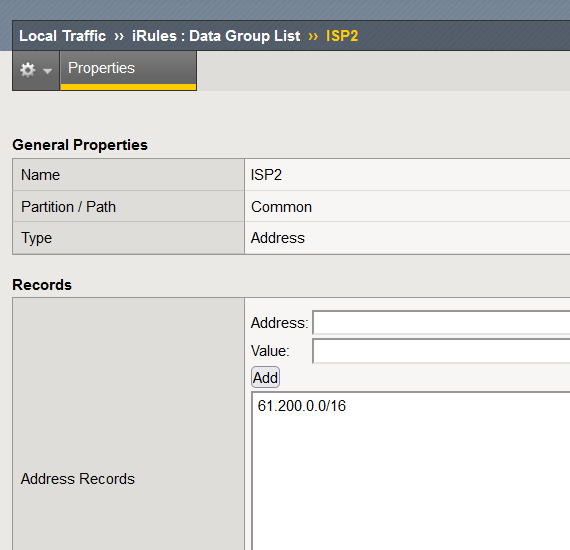Viewport: 570px width, 550px height.
Task: Click the Address type value
Action: click(x=278, y=238)
